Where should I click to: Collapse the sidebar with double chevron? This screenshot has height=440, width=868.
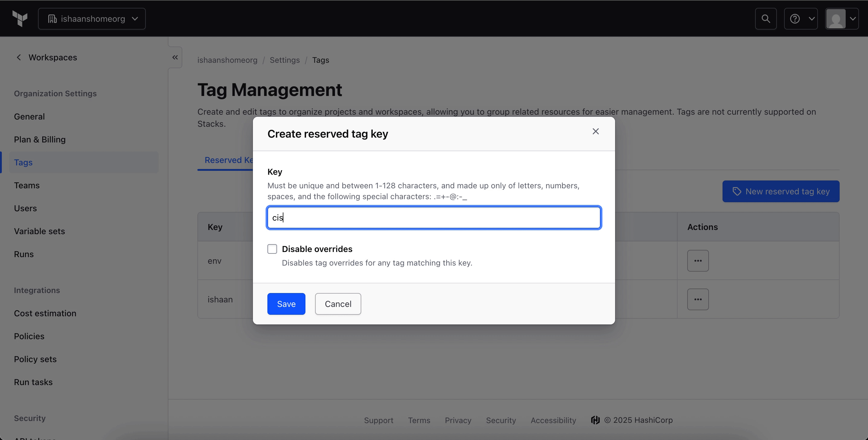click(175, 57)
